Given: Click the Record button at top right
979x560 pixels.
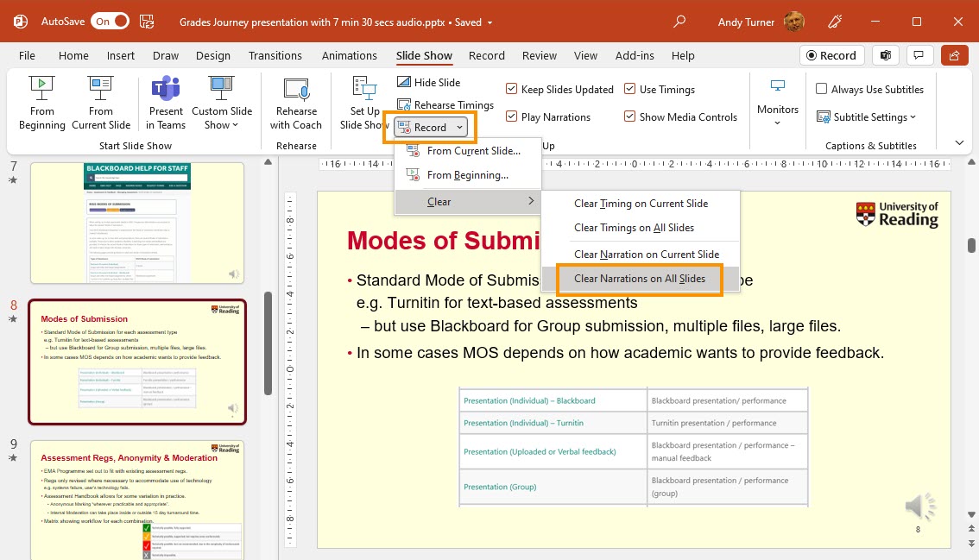Looking at the screenshot, I should pos(831,55).
